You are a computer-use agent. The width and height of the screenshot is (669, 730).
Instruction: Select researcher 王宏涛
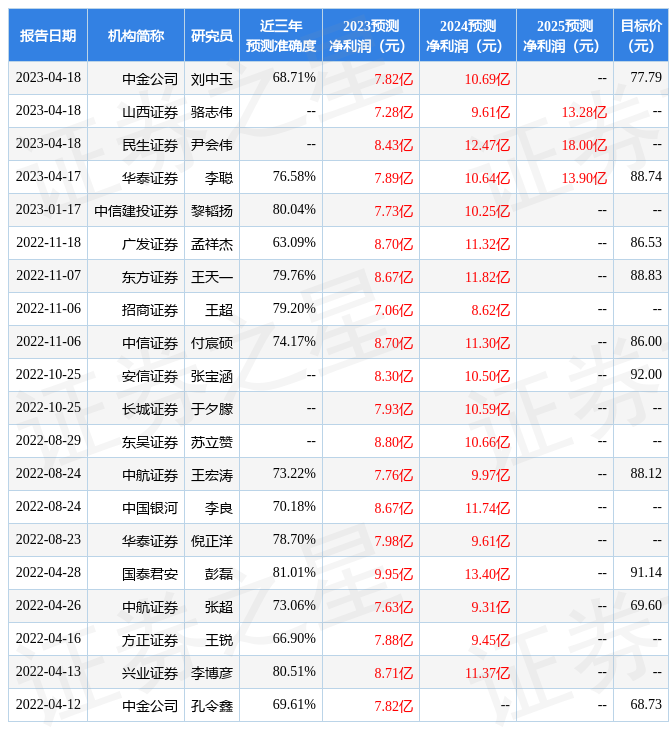(x=212, y=475)
